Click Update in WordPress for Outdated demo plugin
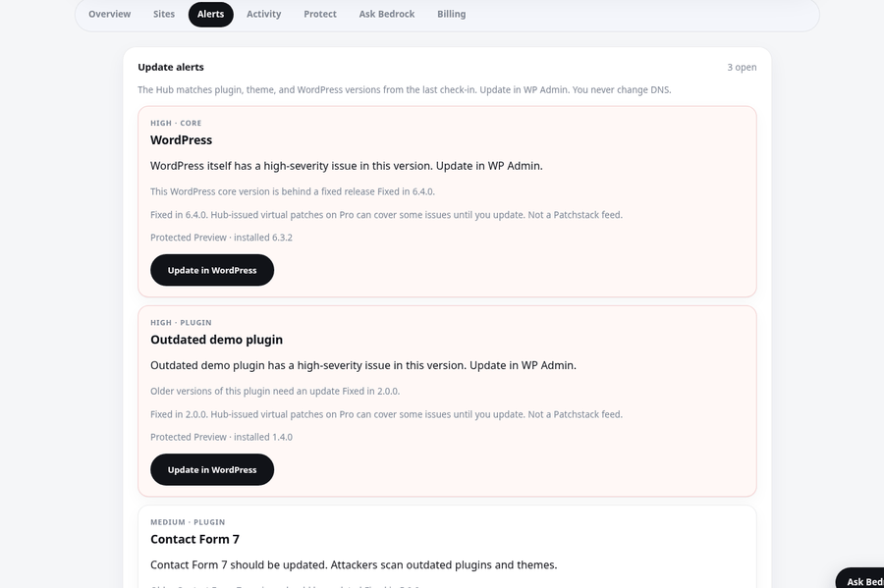This screenshot has height=588, width=884. tap(212, 470)
